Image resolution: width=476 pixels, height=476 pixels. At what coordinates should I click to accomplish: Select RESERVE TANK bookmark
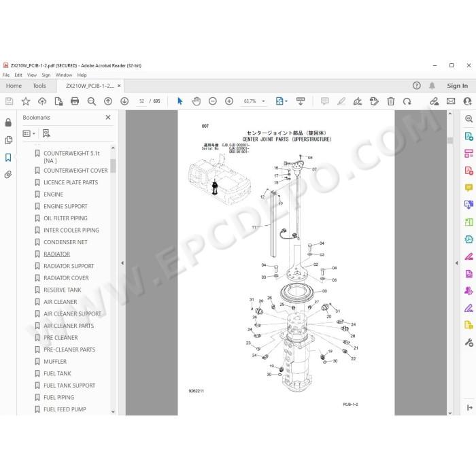pos(63,290)
